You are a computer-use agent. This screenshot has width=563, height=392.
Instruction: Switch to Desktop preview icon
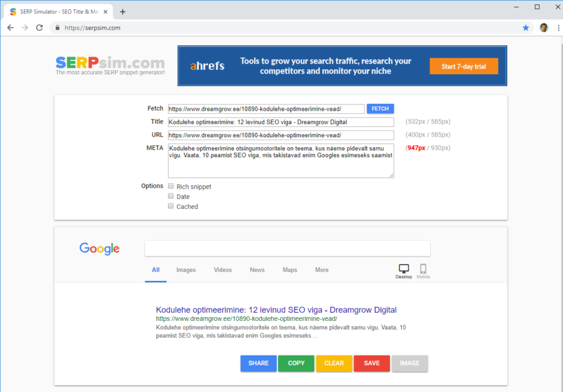coord(404,270)
